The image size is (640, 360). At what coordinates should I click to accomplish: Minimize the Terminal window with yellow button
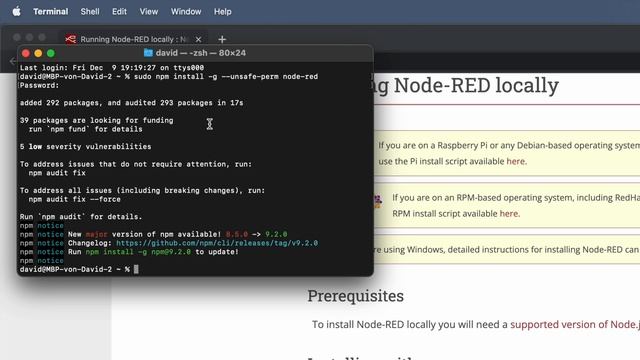[38, 53]
